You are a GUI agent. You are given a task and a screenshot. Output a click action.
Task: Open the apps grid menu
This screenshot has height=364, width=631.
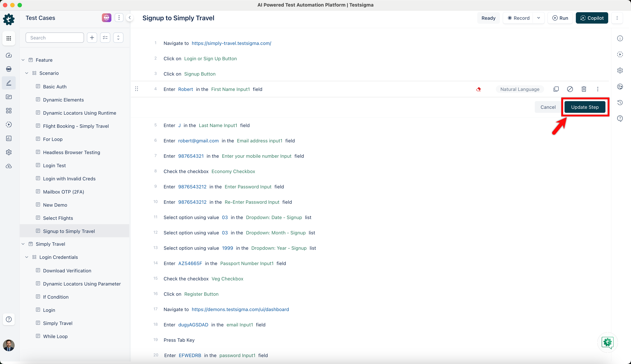pyautogui.click(x=9, y=38)
